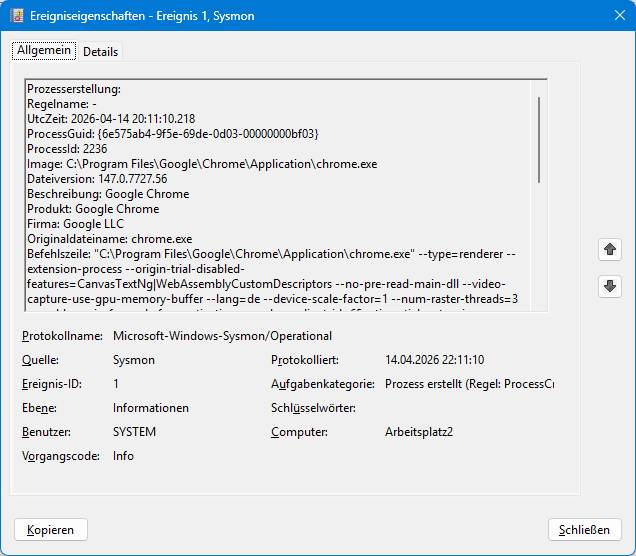The image size is (636, 556).
Task: Click the Schließen button
Action: 584,530
